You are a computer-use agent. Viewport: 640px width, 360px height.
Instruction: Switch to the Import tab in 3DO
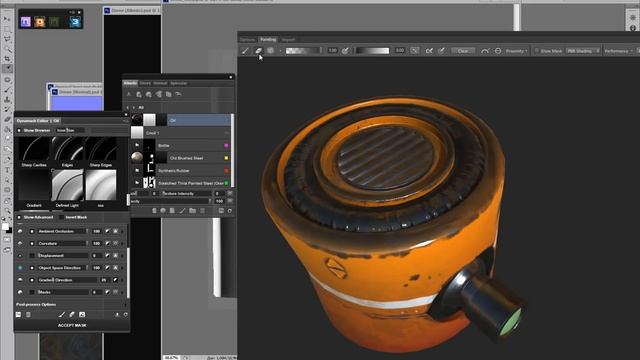[289, 40]
